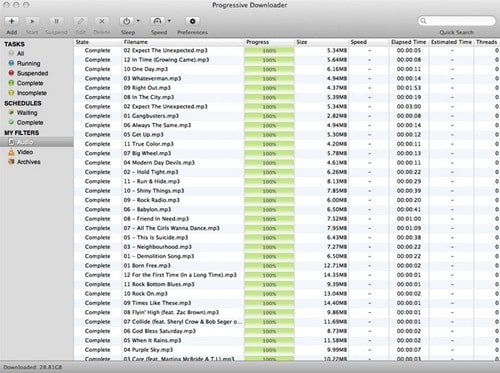Select row 10 One Day.mp3
Screen dimensions: 500x373
[x=287, y=69]
